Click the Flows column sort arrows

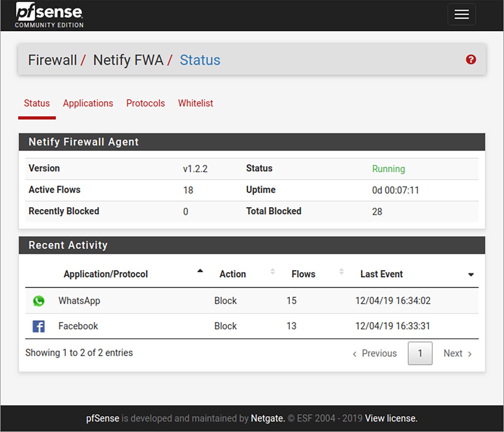coord(341,271)
